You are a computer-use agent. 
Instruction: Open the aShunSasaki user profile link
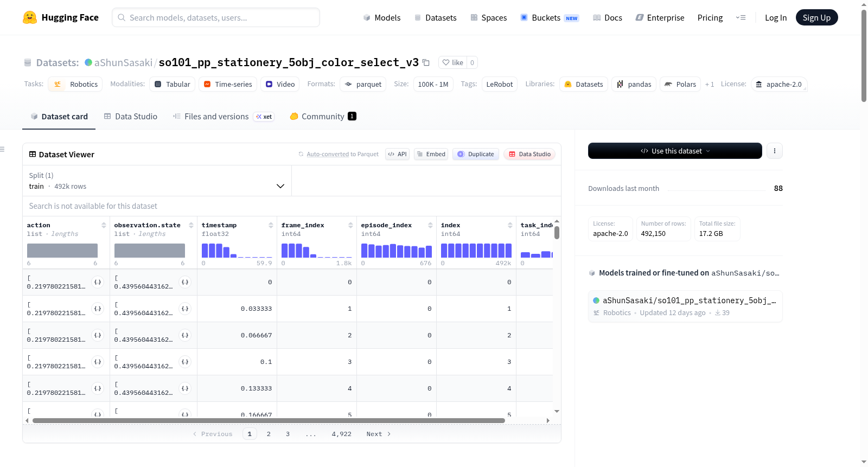point(123,62)
